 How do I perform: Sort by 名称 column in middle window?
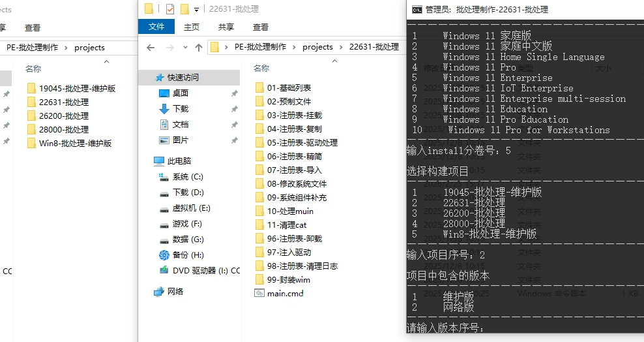point(261,69)
